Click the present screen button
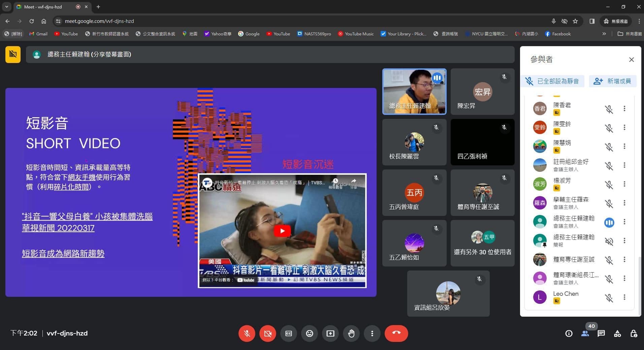The image size is (644, 350). 330,333
